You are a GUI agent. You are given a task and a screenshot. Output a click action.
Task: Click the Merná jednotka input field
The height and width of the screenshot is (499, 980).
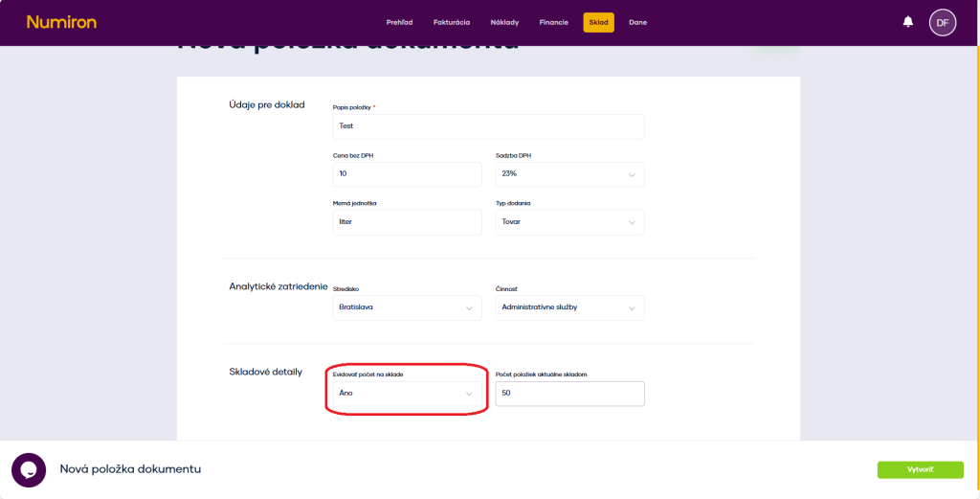(406, 222)
